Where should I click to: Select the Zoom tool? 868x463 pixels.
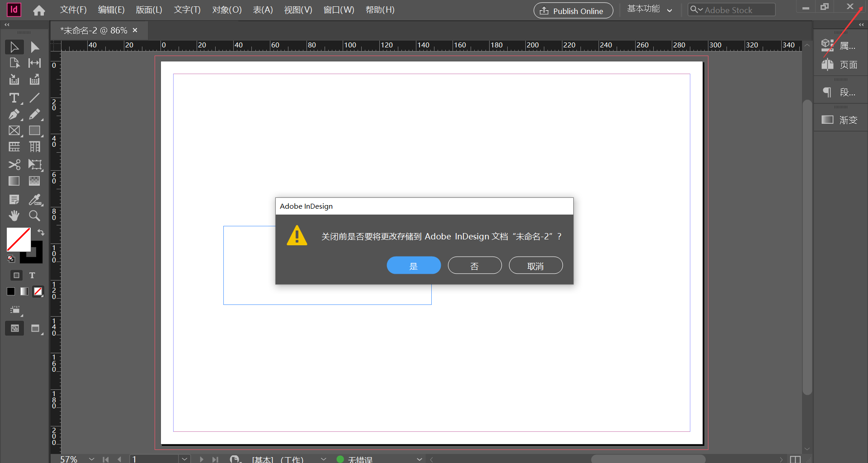pyautogui.click(x=35, y=216)
